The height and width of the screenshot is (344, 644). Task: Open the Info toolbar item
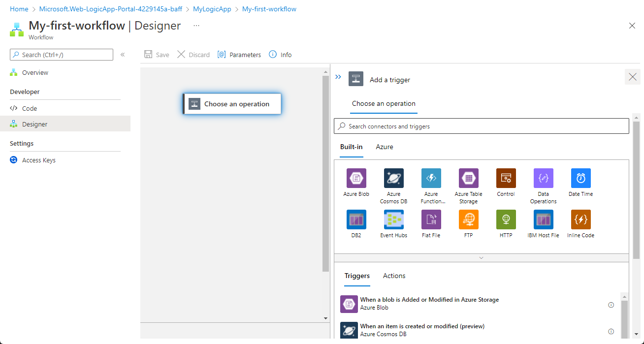280,55
